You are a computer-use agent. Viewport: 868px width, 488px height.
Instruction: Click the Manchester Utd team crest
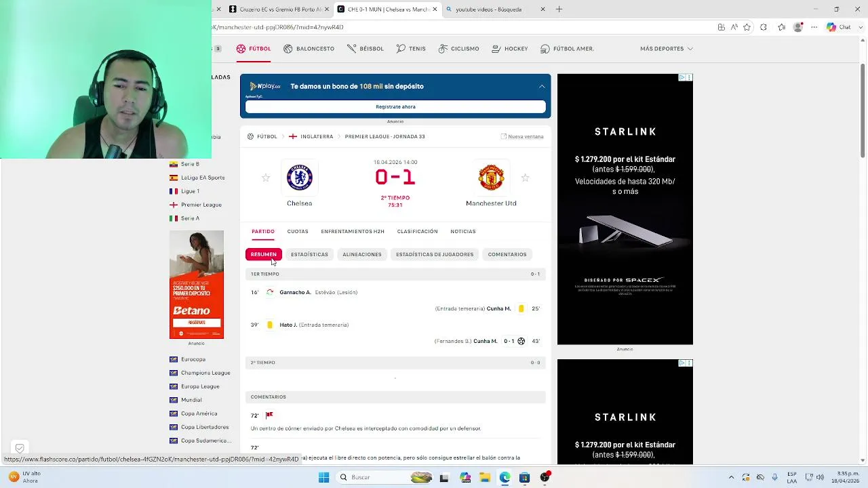(491, 178)
